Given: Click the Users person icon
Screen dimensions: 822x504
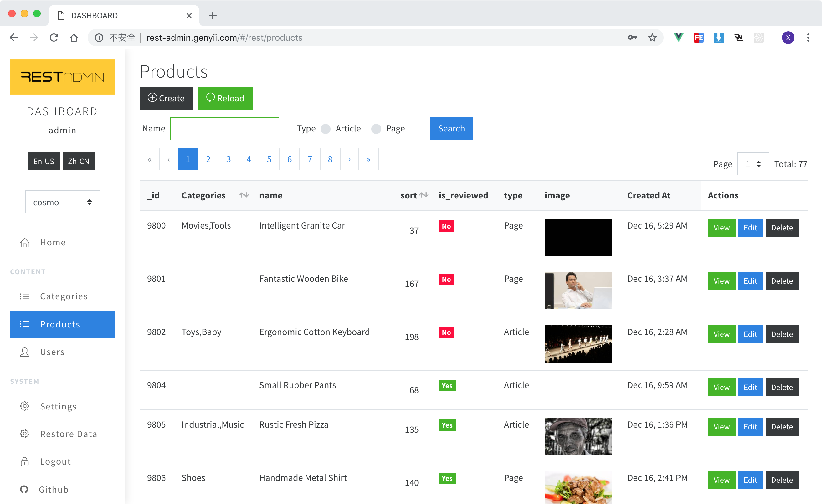Looking at the screenshot, I should 25,352.
